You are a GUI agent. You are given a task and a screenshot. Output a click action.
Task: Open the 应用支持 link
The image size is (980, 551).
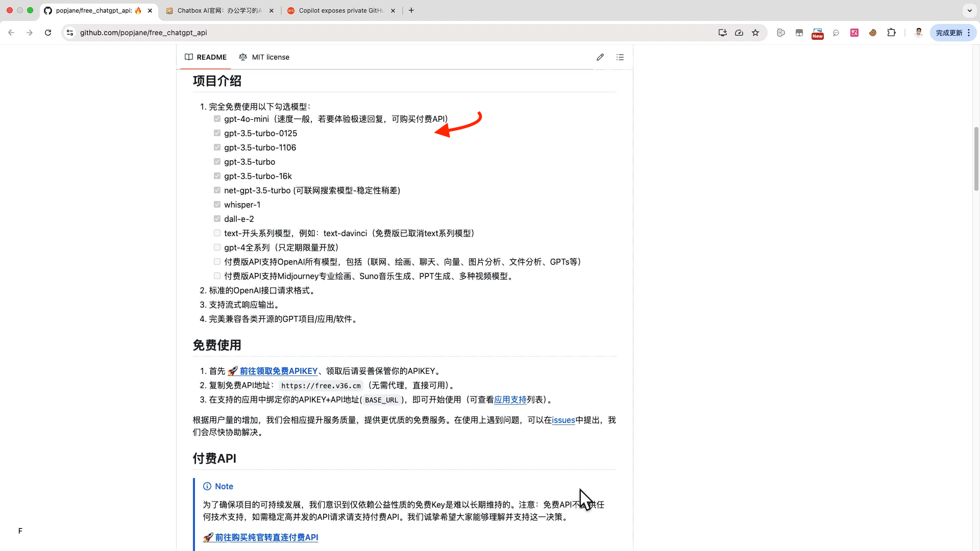coord(510,399)
